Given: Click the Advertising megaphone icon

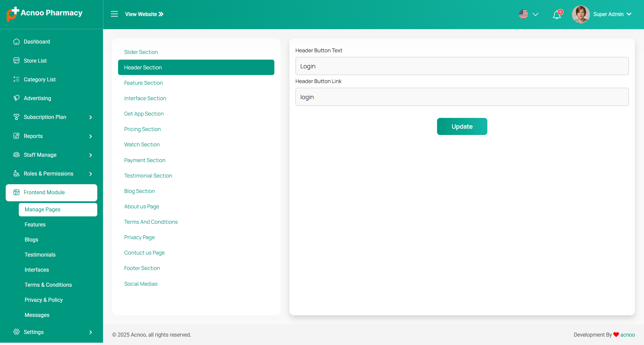Looking at the screenshot, I should [x=16, y=98].
